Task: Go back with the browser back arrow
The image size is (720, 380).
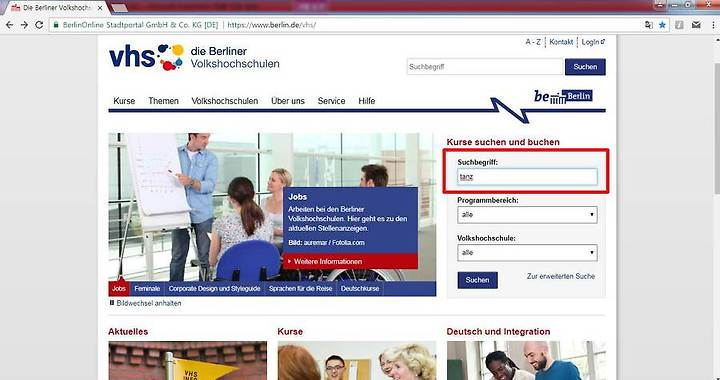Action: tap(10, 25)
